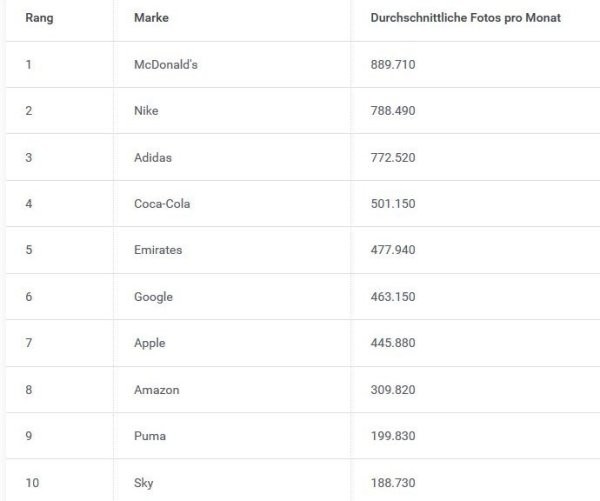Select the Google brand cell
Image resolution: width=600 pixels, height=501 pixels.
pyautogui.click(x=153, y=297)
